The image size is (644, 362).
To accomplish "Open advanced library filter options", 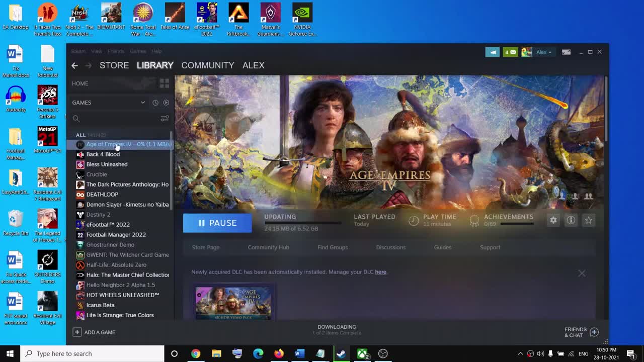I will 165,119.
